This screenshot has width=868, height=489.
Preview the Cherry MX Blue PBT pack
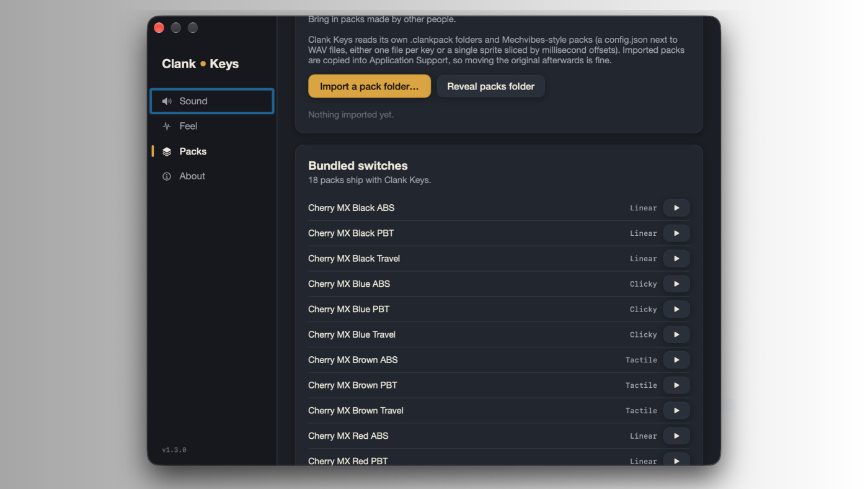pyautogui.click(x=676, y=309)
